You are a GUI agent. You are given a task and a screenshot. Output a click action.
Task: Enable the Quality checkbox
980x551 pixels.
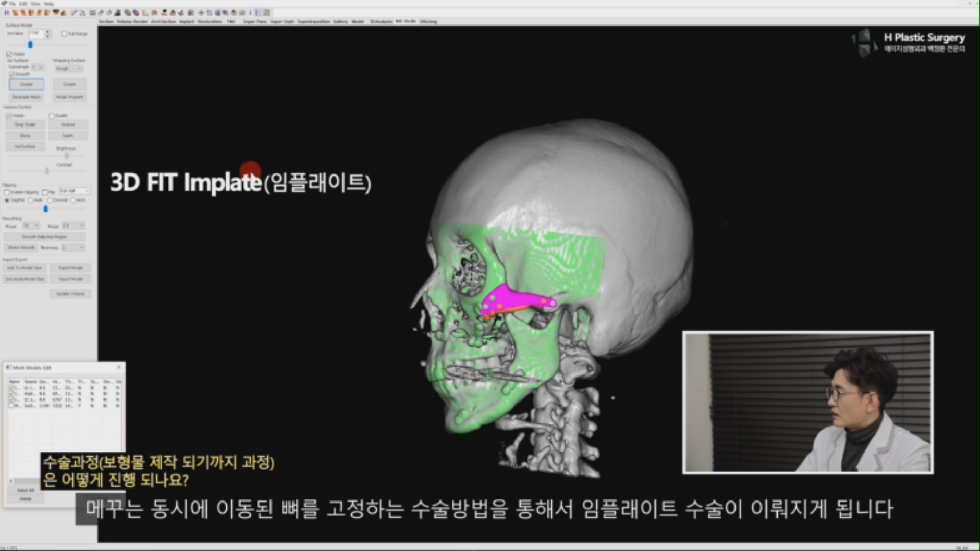click(52, 116)
